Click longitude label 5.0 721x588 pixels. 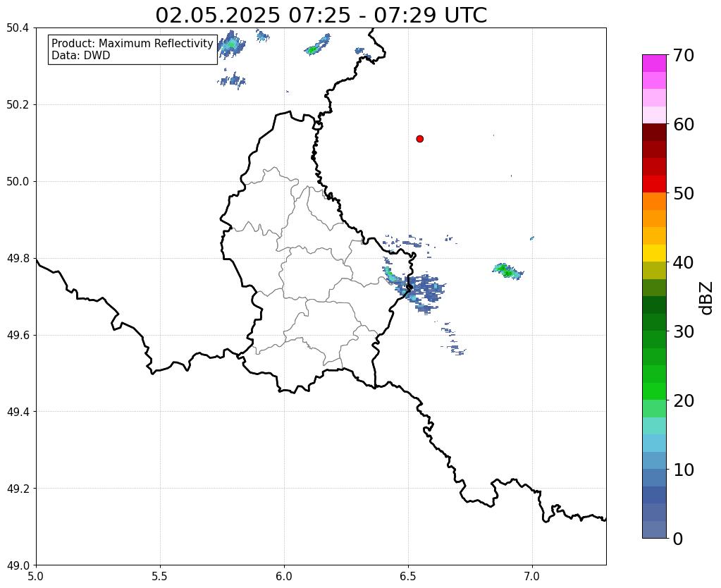click(x=36, y=576)
